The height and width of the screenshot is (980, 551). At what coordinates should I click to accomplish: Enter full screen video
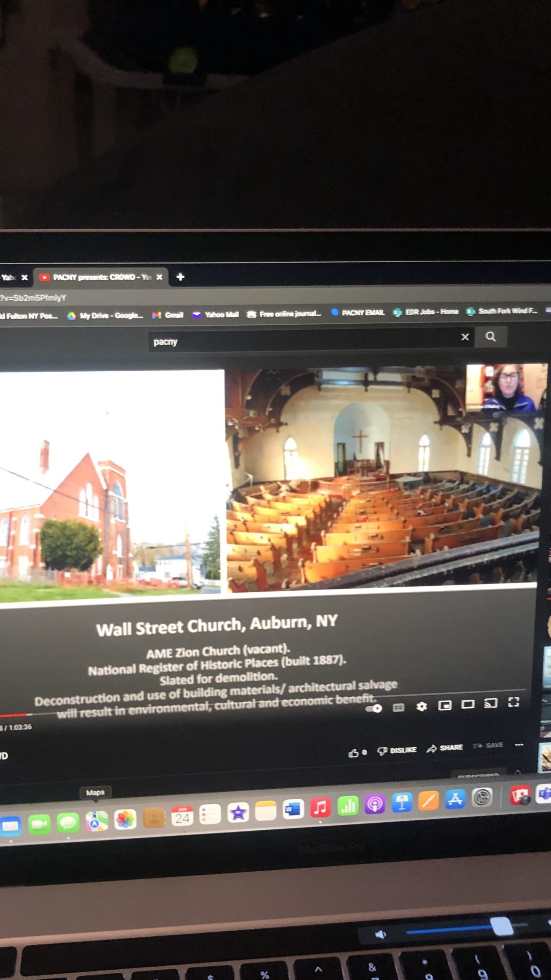click(514, 702)
